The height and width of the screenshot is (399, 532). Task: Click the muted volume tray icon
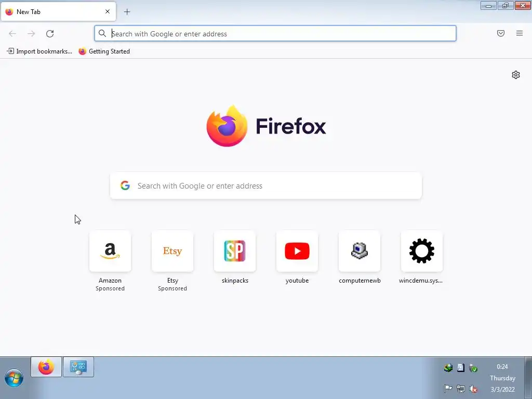pyautogui.click(x=473, y=389)
